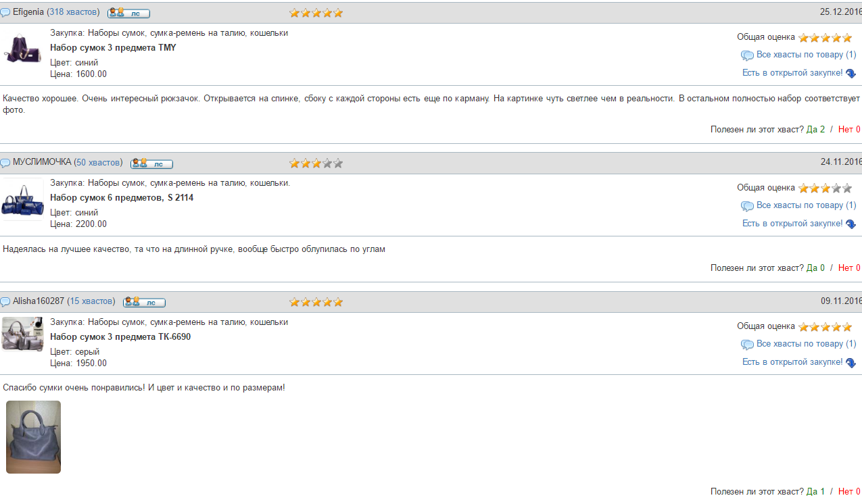Viewport: 862px width, 504px height.
Task: Send private message (лс) to Alisha160287
Action: [144, 301]
